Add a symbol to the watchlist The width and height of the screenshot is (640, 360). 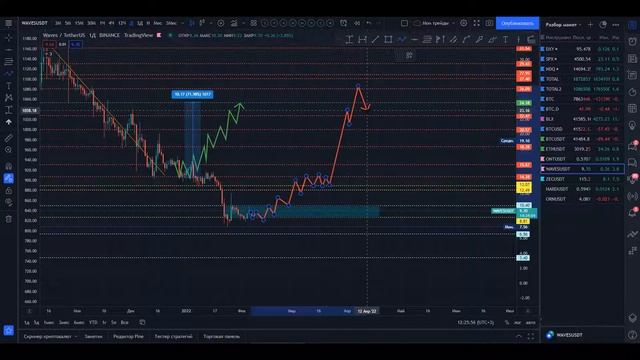[590, 25]
